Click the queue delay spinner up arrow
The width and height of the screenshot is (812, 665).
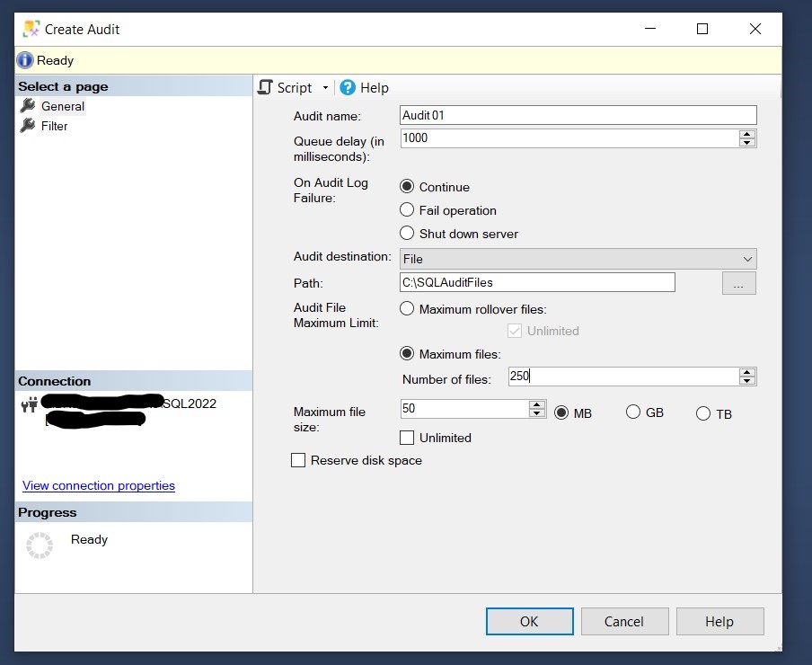tap(747, 134)
